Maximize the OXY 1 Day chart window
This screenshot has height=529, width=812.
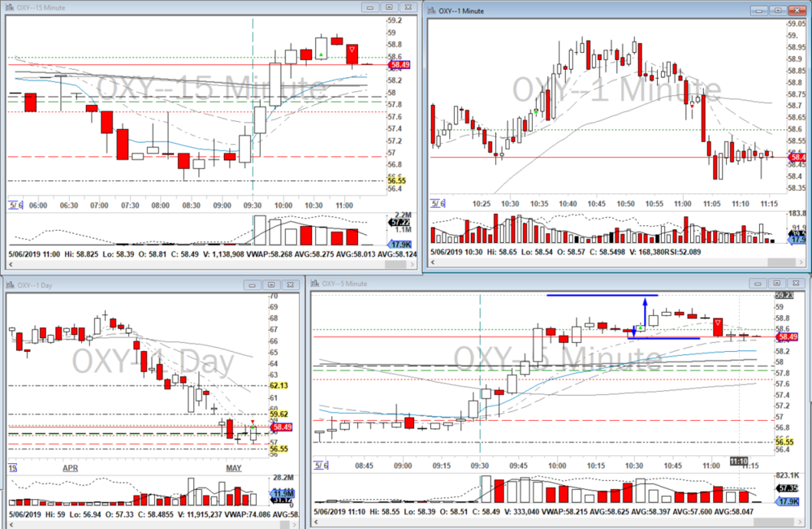272,284
